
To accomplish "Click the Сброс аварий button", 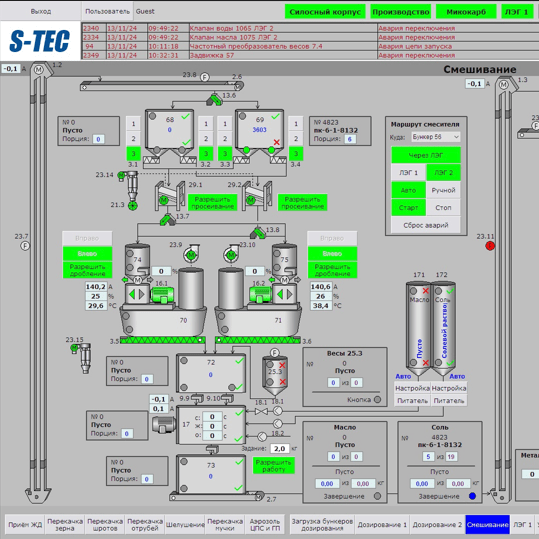I will [426, 225].
